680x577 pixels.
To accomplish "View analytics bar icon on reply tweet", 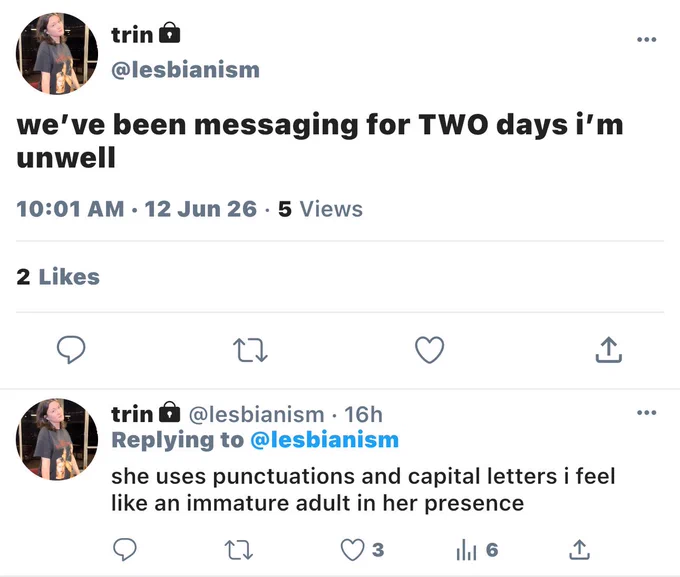I will [x=466, y=550].
